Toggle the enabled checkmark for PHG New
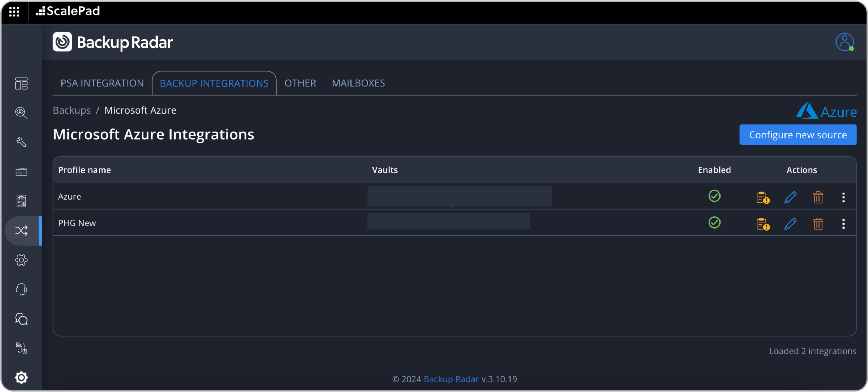 [x=714, y=222]
